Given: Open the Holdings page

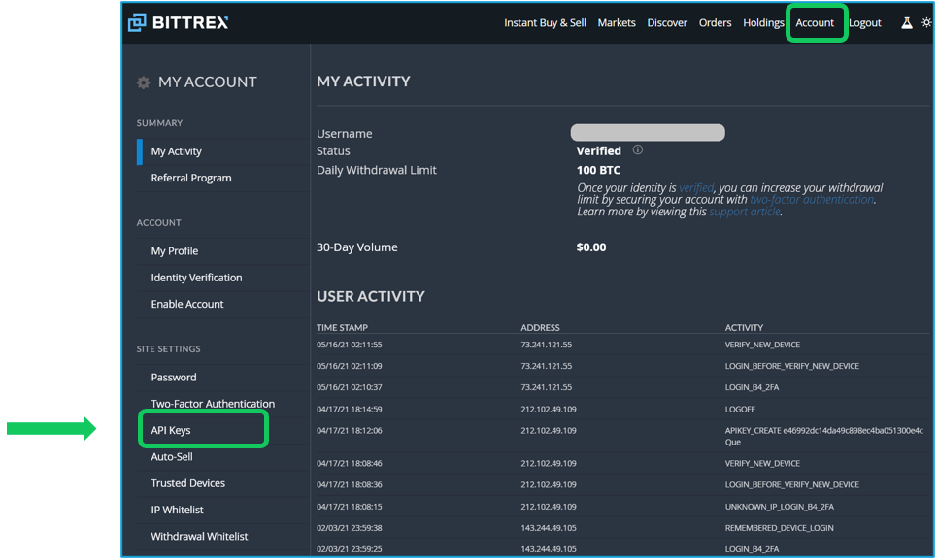Looking at the screenshot, I should pos(763,22).
